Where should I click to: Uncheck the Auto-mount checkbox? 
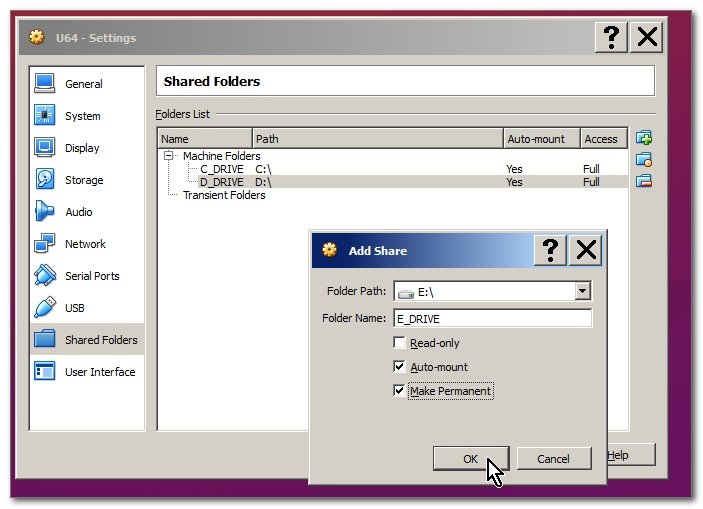pyautogui.click(x=400, y=367)
